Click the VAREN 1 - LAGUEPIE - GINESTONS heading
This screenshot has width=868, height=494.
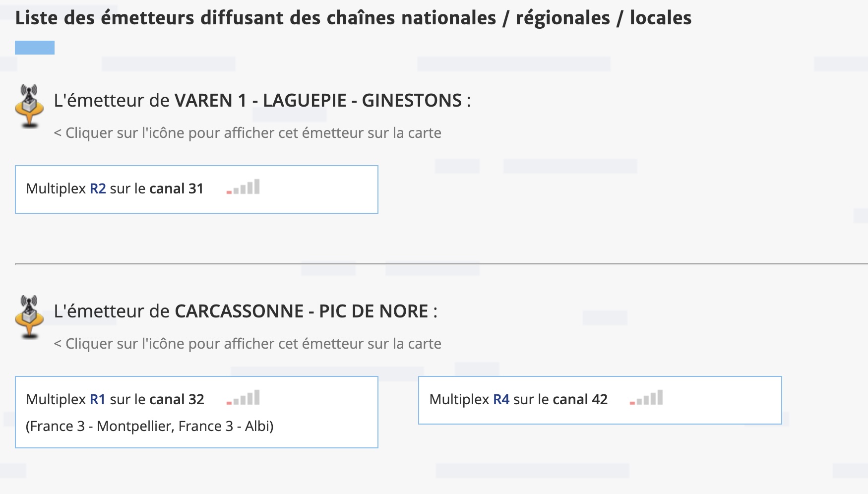[262, 101]
